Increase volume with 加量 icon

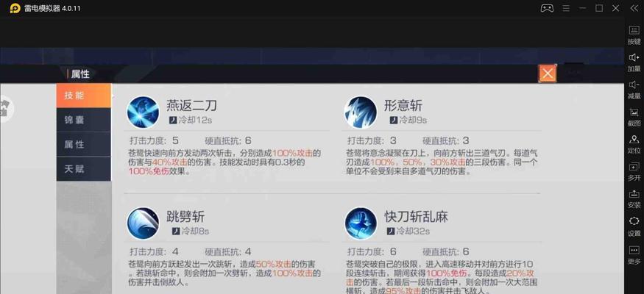pyautogui.click(x=634, y=62)
